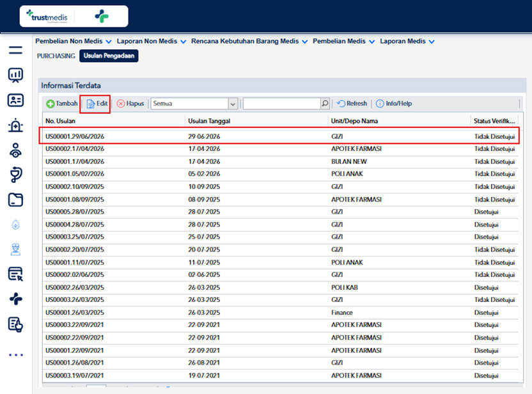Click the Edit button in toolbar
Image resolution: width=532 pixels, height=394 pixels.
97,104
